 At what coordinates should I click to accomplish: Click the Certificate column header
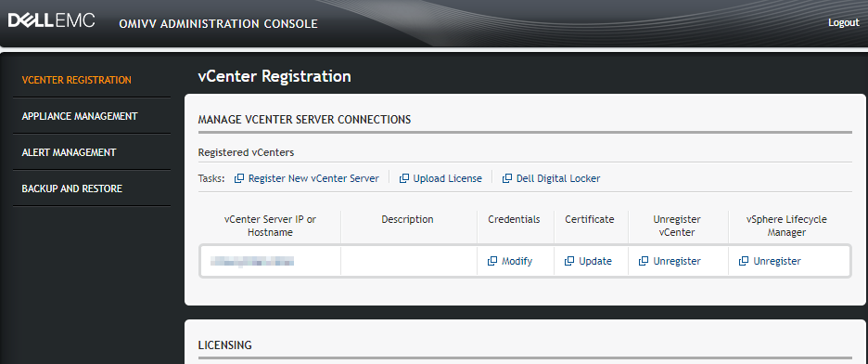[x=590, y=219]
